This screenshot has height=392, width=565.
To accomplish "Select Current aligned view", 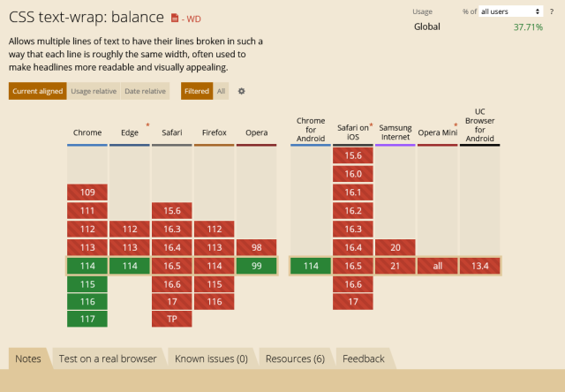I will (38, 91).
